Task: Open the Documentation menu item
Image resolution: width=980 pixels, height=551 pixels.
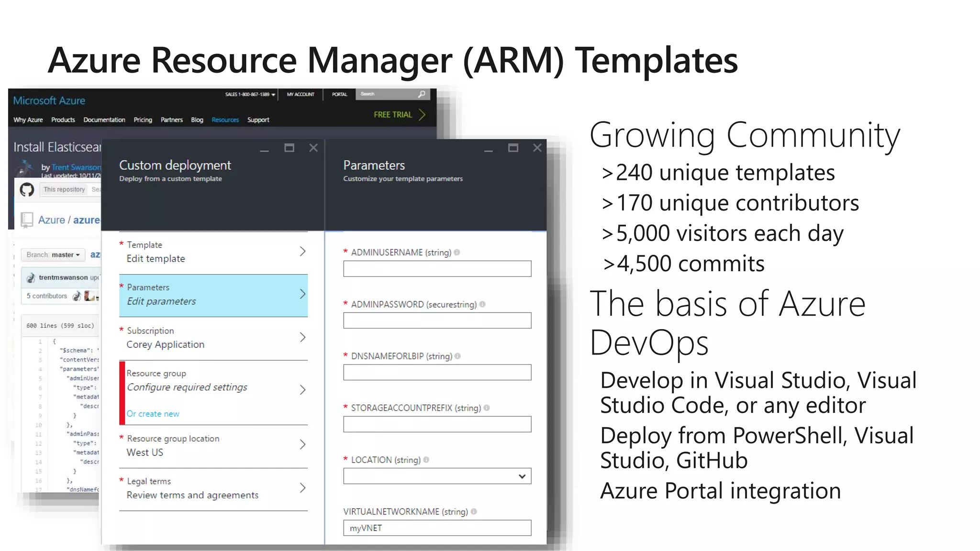Action: (104, 120)
